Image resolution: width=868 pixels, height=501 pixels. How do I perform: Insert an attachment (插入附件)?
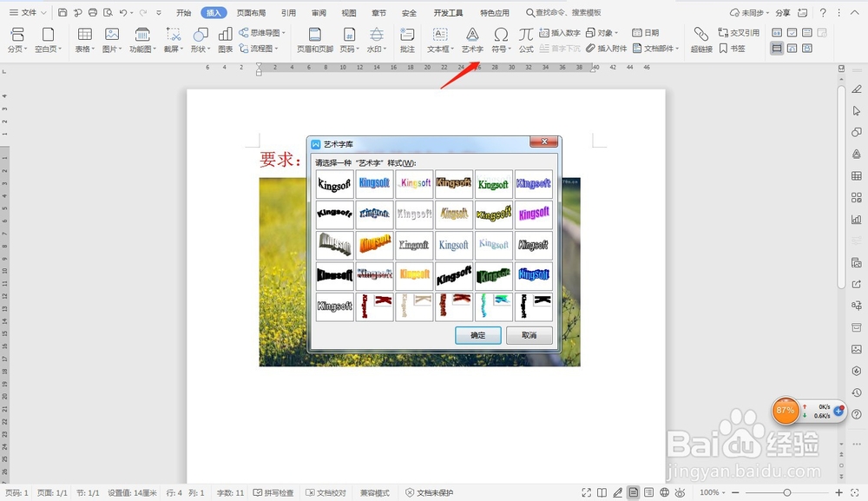(x=607, y=49)
